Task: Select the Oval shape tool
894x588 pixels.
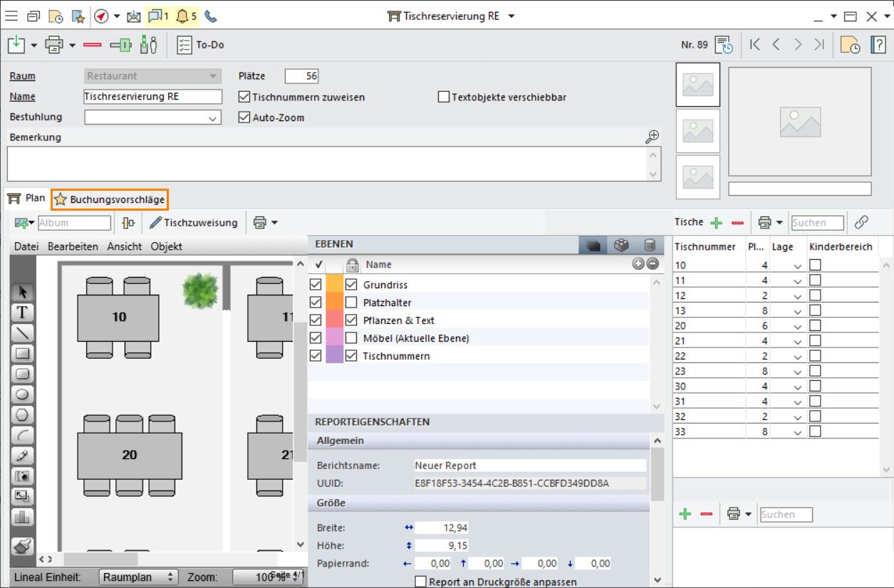Action: point(22,394)
